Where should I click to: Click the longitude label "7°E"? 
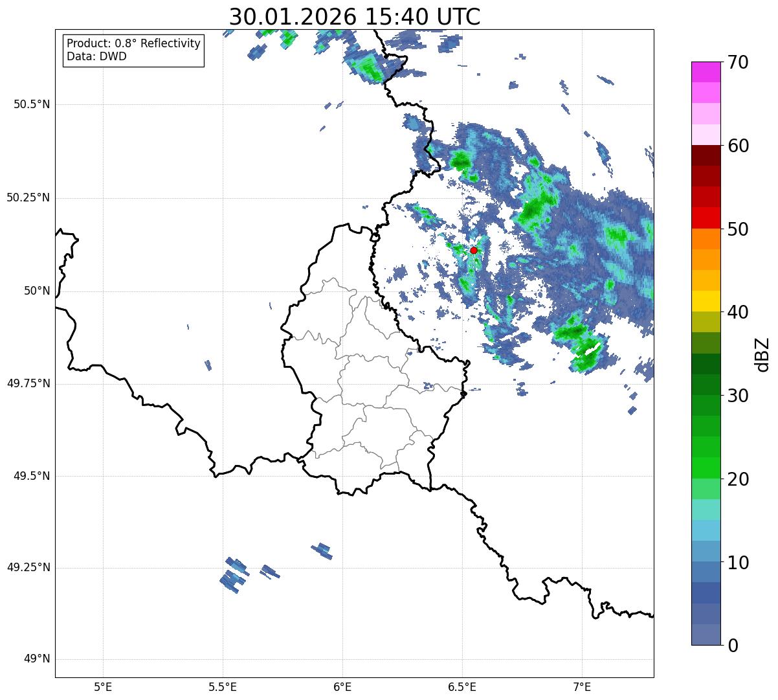582,686
